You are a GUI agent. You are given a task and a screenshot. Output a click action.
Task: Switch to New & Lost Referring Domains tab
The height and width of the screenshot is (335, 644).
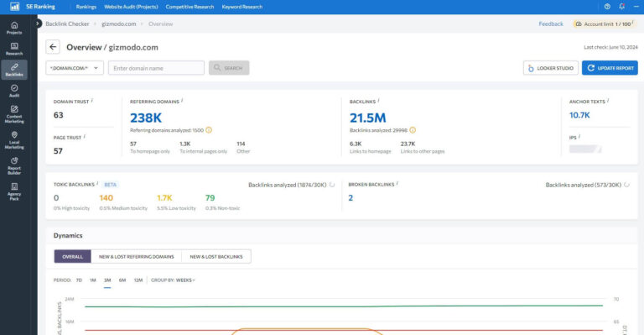137,256
